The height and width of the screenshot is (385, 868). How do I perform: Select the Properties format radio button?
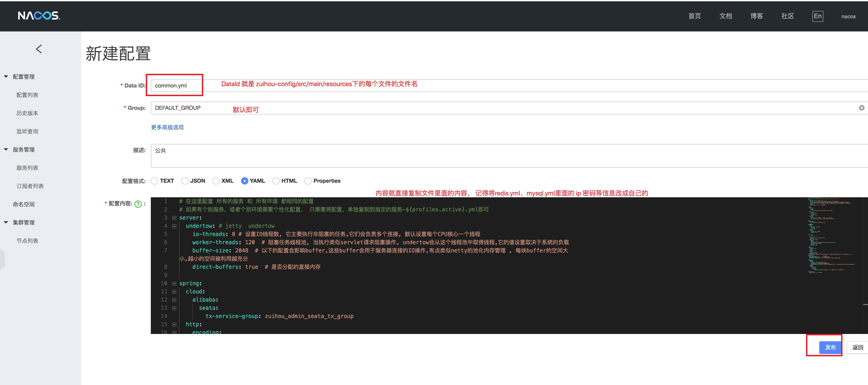(x=308, y=181)
